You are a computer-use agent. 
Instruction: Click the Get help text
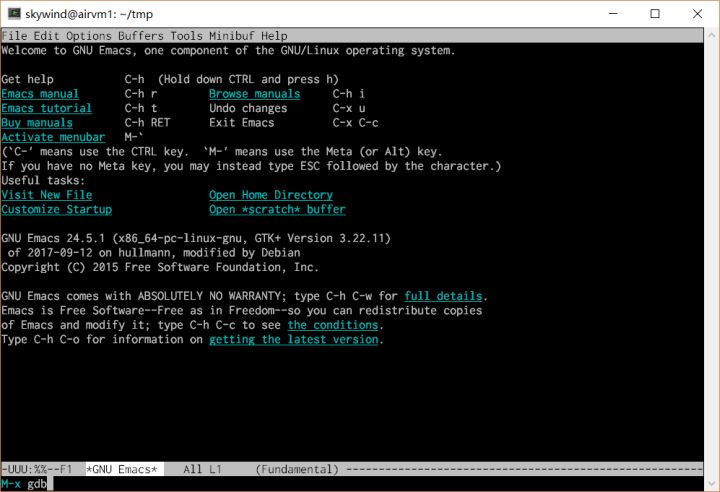coord(27,79)
